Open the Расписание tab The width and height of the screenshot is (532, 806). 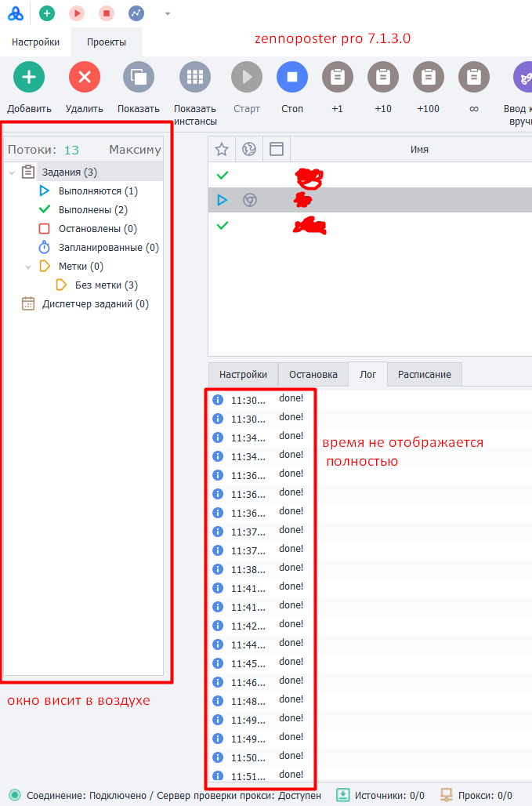coord(425,374)
